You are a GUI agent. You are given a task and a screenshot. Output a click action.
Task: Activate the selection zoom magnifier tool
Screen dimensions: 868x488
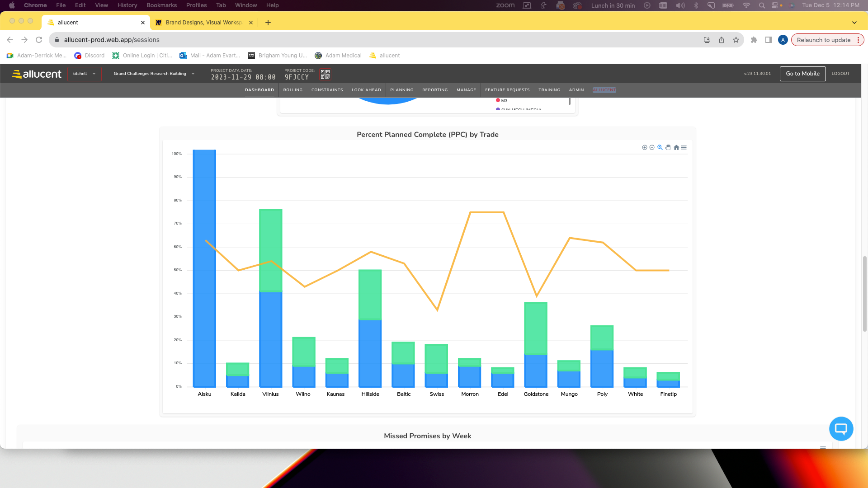tap(660, 147)
